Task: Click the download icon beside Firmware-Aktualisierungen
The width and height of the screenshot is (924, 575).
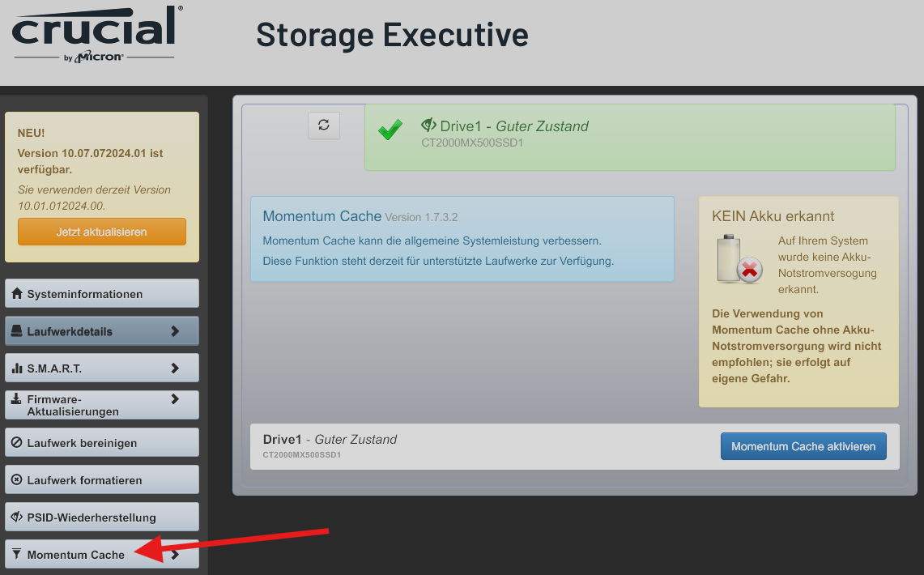Action: tap(17, 399)
